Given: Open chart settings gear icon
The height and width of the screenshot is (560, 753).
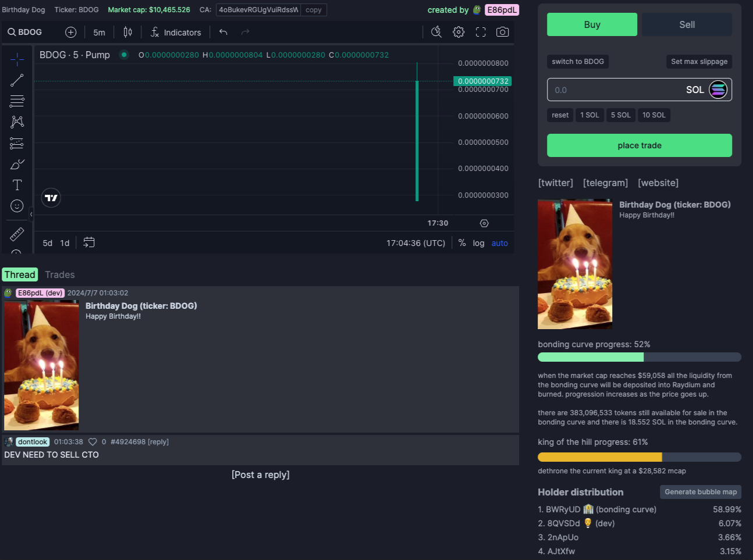Looking at the screenshot, I should pos(459,32).
